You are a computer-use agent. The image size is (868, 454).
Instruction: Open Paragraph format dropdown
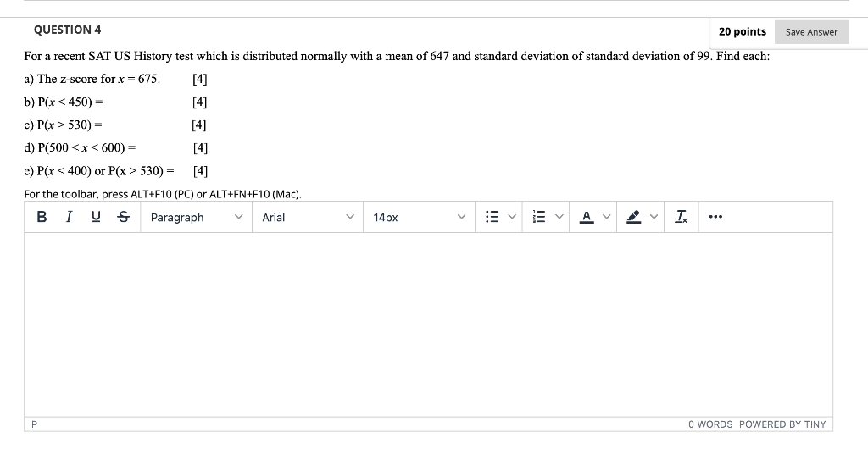tap(197, 217)
